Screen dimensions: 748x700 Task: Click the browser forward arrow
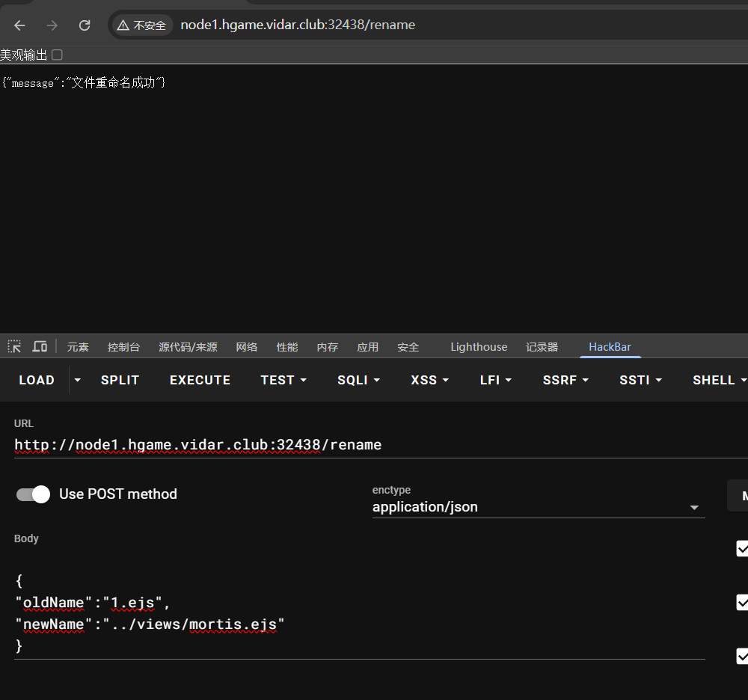(52, 25)
